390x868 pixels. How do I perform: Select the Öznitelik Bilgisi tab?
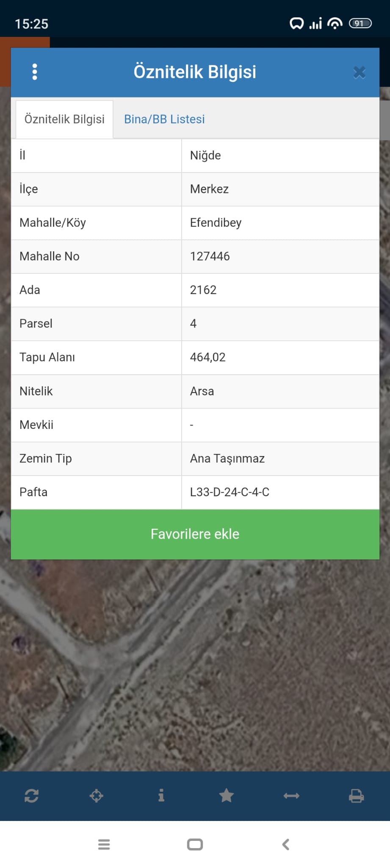[64, 119]
